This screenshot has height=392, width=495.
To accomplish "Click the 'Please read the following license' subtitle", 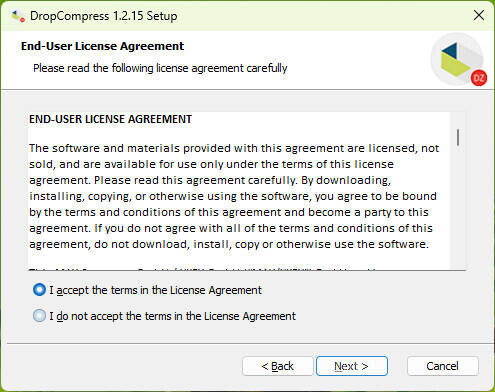I will (160, 68).
